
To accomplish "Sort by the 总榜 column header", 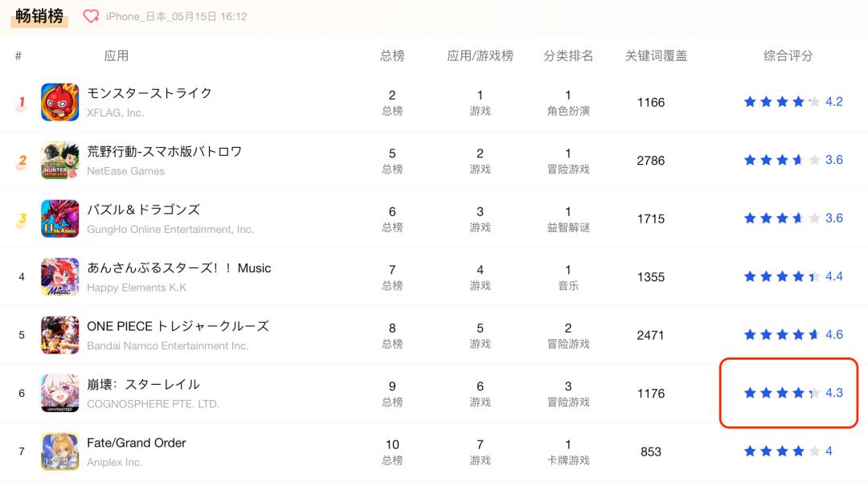I will point(392,56).
